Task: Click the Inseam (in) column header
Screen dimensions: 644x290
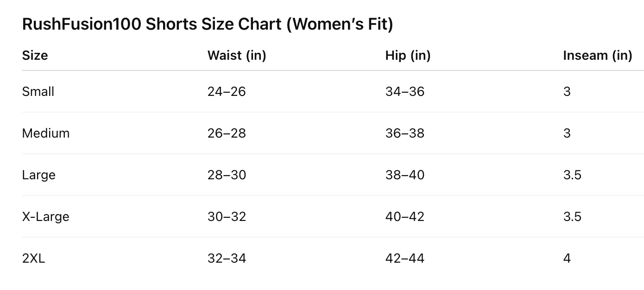Action: tap(598, 56)
